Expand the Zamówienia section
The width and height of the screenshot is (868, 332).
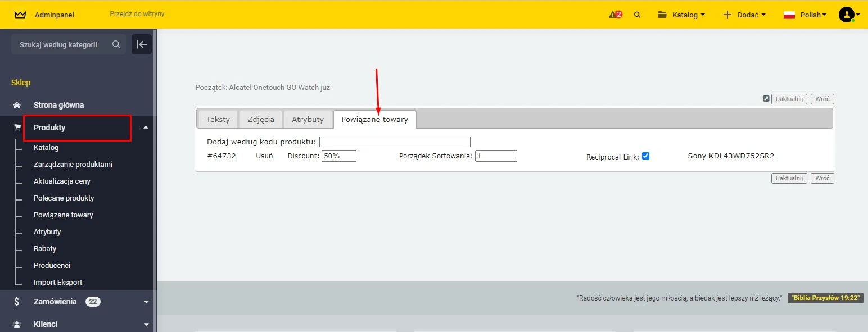pos(146,301)
